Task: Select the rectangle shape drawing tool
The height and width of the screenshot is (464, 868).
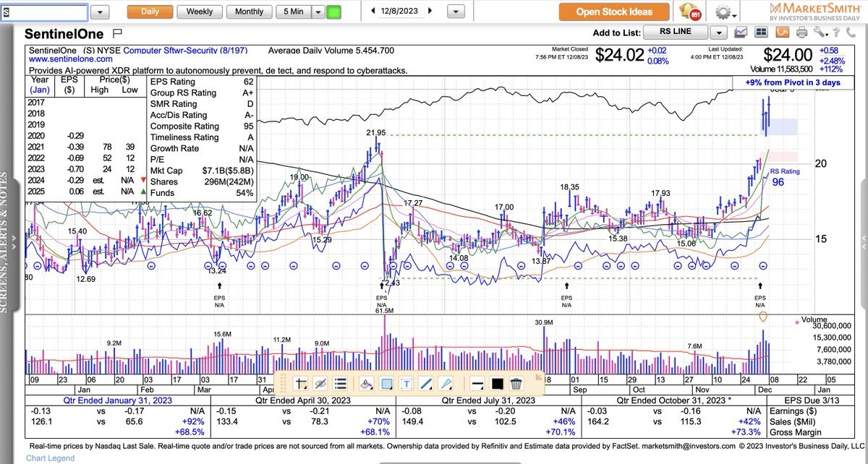Action: coord(387,384)
